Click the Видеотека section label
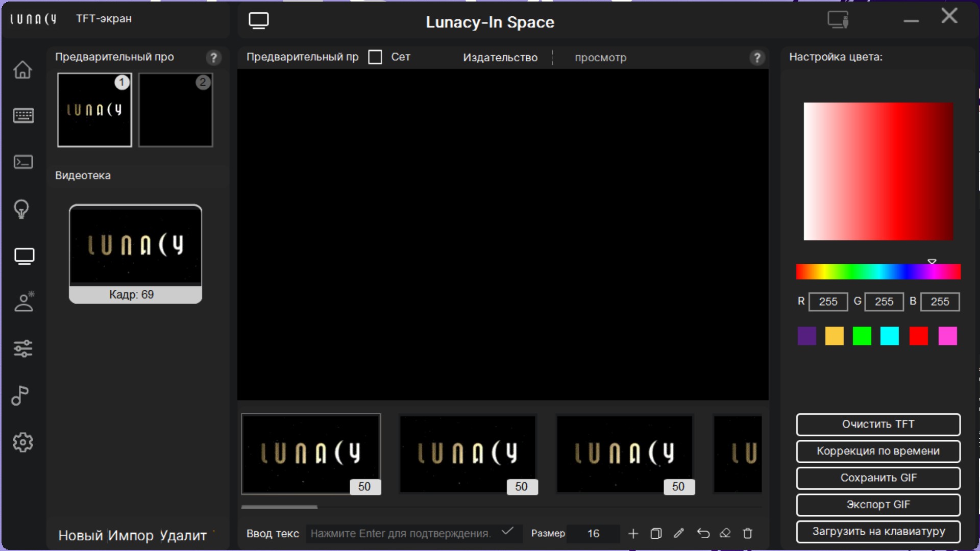The width and height of the screenshot is (980, 551). click(x=83, y=176)
